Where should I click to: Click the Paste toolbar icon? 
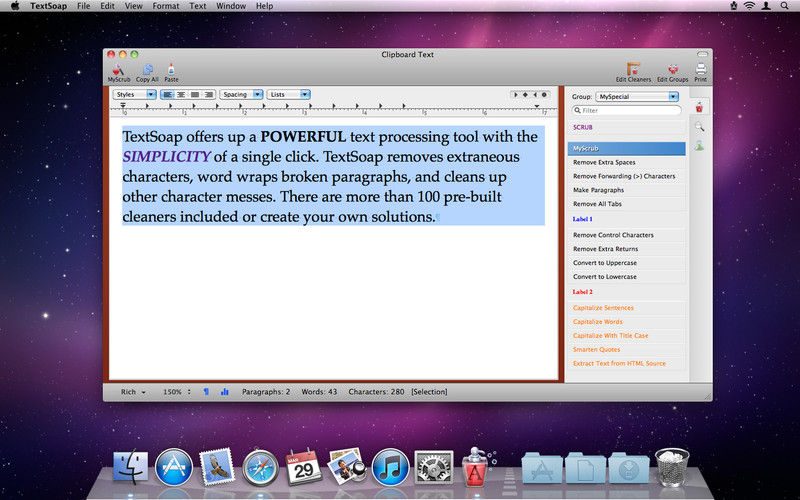point(171,72)
